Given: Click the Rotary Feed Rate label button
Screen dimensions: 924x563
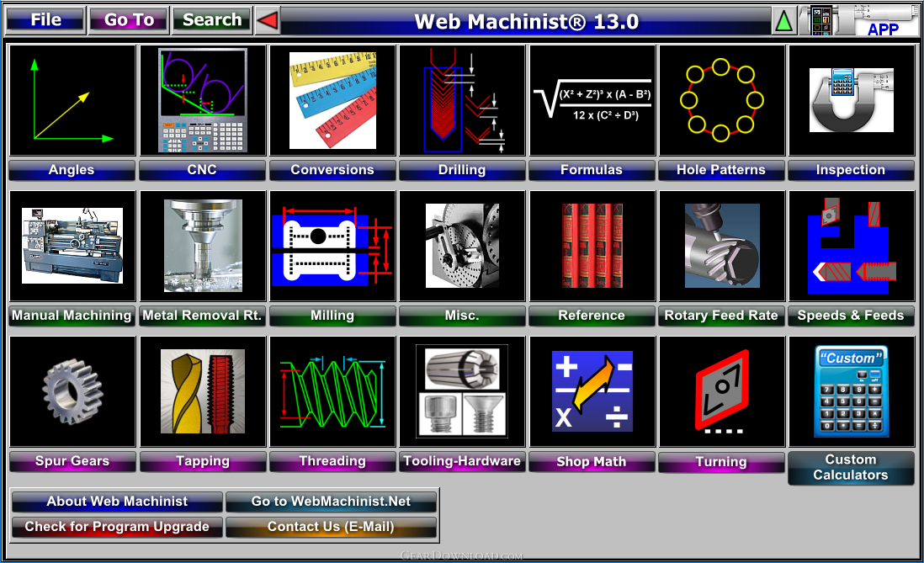Looking at the screenshot, I should coord(721,316).
